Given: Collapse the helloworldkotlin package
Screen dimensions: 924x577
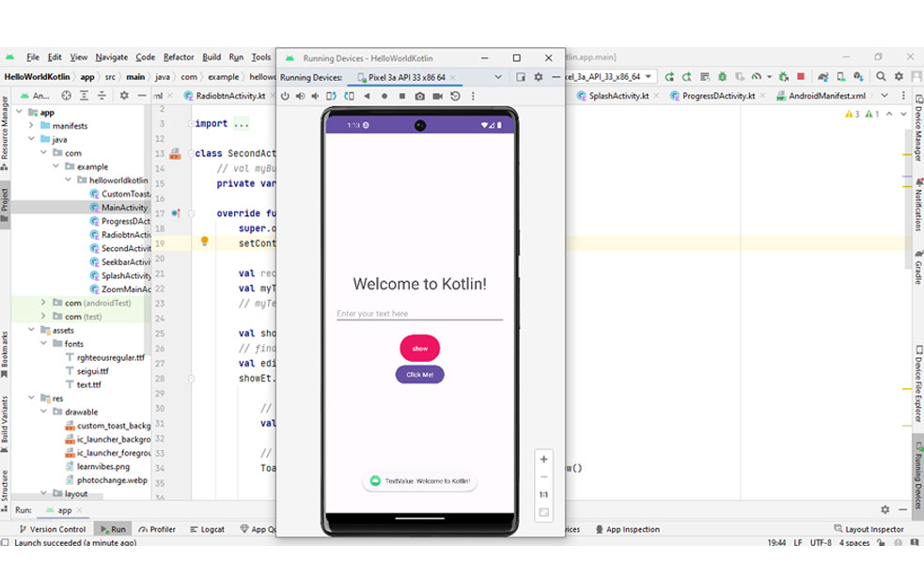Looking at the screenshot, I should pyautogui.click(x=69, y=179).
